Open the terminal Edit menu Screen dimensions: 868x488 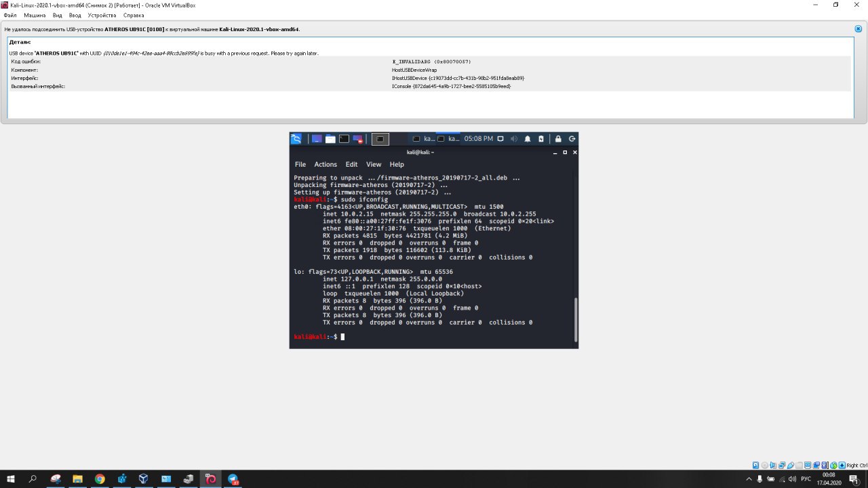point(351,165)
